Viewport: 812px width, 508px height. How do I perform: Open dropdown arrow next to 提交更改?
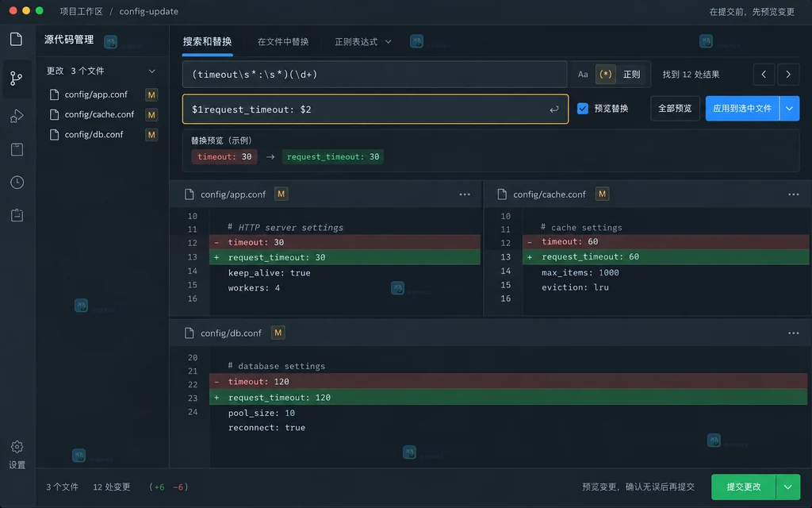pos(787,487)
